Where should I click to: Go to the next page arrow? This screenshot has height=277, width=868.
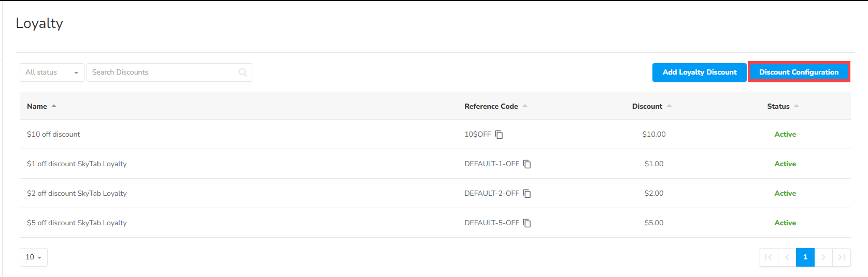pyautogui.click(x=823, y=257)
